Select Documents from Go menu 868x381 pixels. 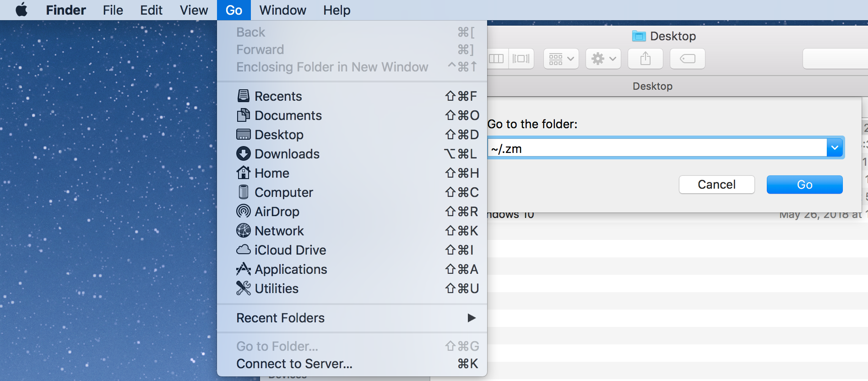click(352, 115)
